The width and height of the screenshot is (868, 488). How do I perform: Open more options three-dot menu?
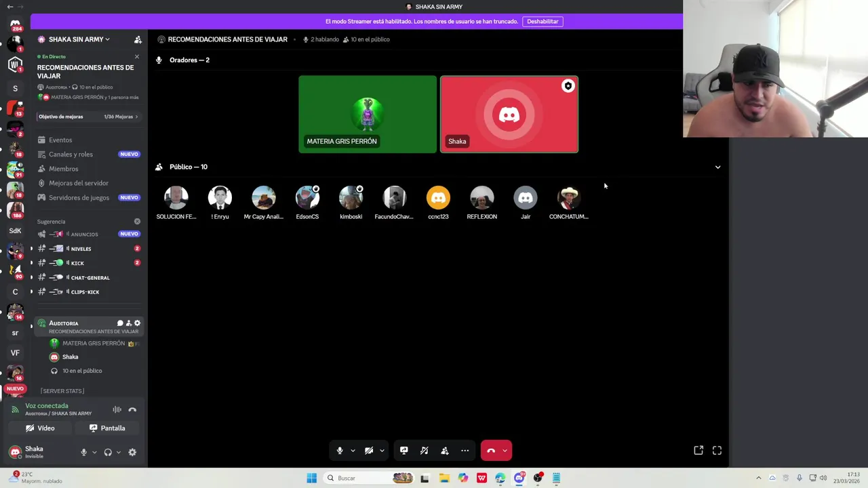tap(465, 450)
